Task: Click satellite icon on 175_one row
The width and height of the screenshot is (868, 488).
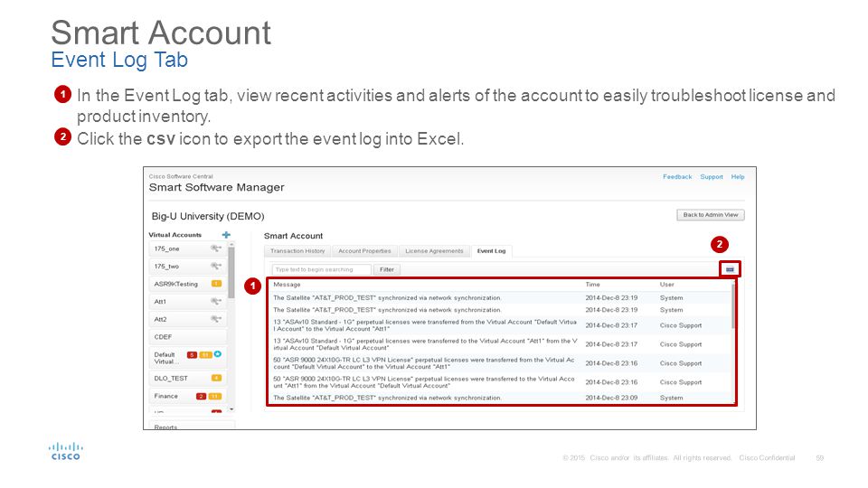Action: (216, 249)
